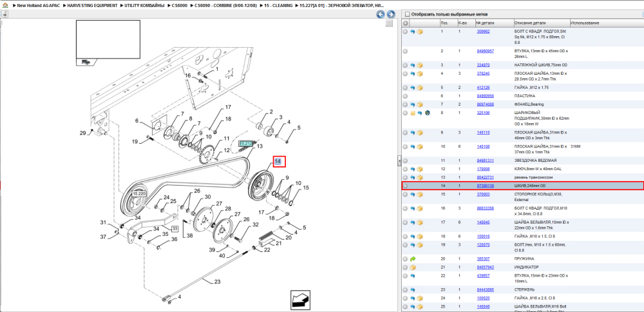Click the box icon for part 412126
644x312 pixels.
(420, 88)
